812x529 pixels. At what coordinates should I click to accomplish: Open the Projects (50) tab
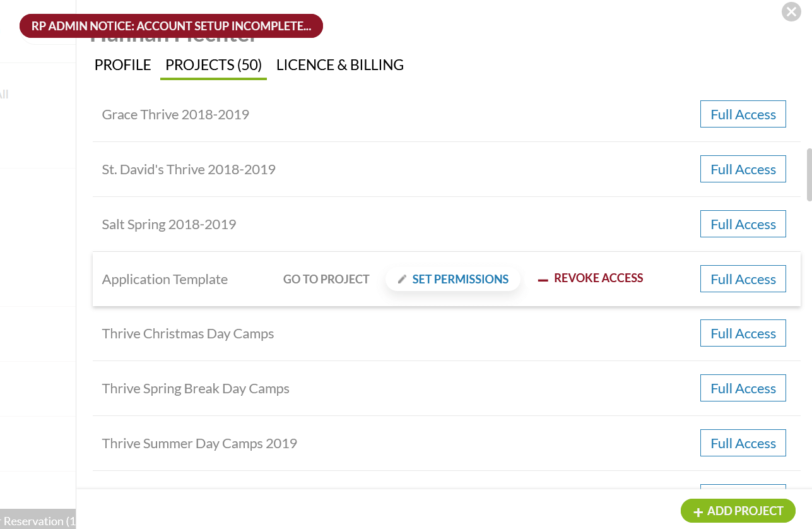coord(213,65)
